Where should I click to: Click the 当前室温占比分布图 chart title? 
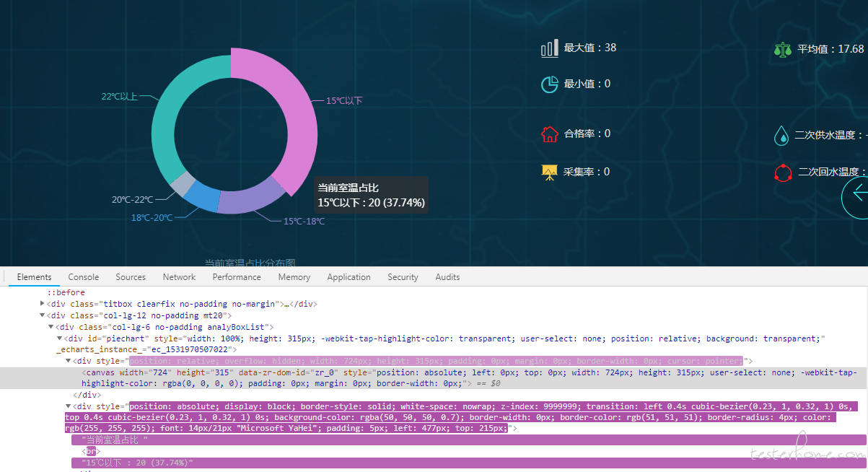click(x=250, y=263)
